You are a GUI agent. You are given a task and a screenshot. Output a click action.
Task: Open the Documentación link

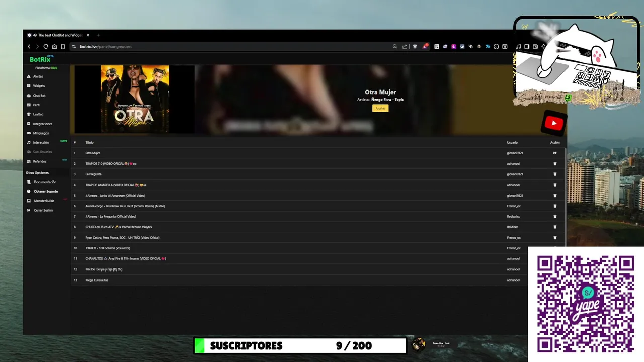45,182
